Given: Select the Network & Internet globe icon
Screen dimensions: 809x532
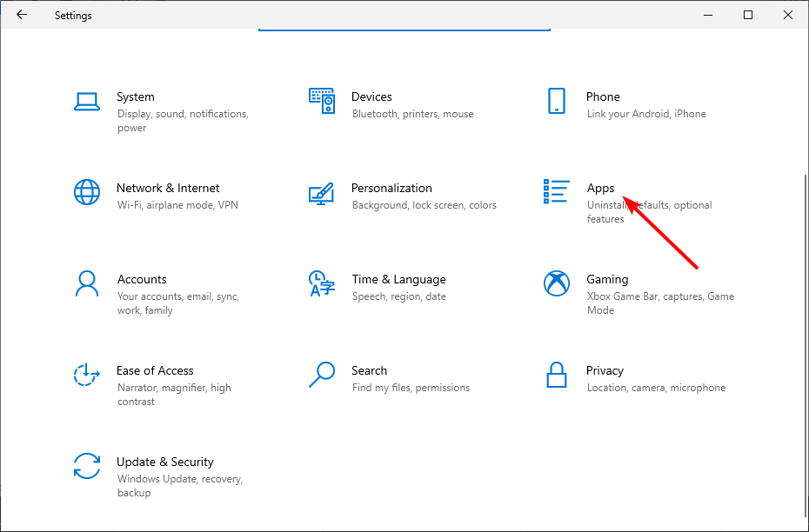Looking at the screenshot, I should [x=87, y=192].
